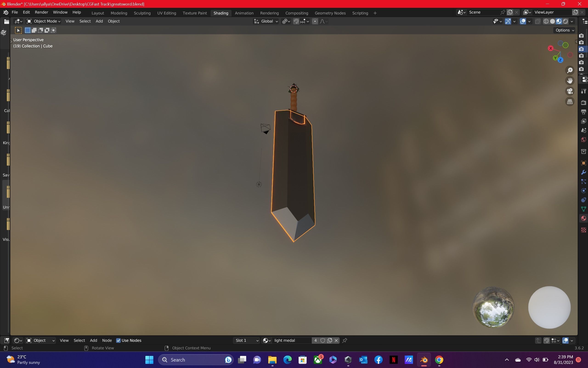Toggle viewport gizmos display
This screenshot has height=368, width=588.
(x=508, y=21)
